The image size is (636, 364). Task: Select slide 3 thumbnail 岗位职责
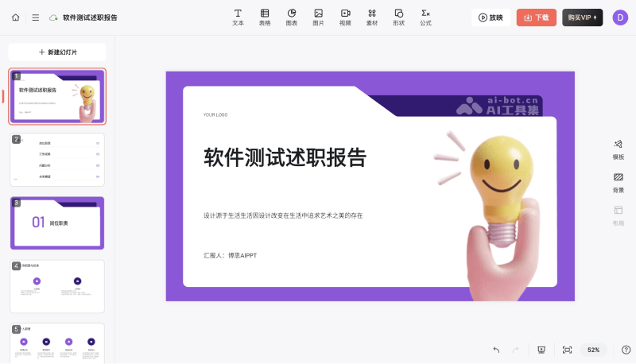57,223
